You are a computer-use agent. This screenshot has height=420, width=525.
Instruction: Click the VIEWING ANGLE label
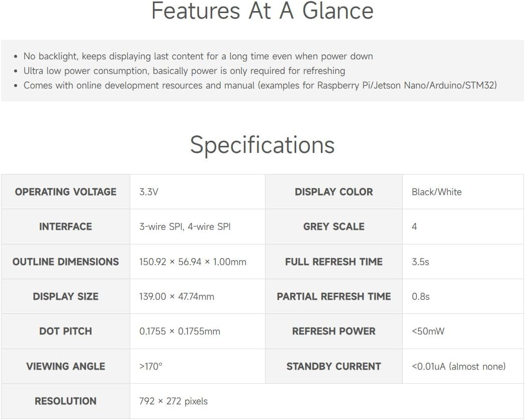click(x=65, y=366)
